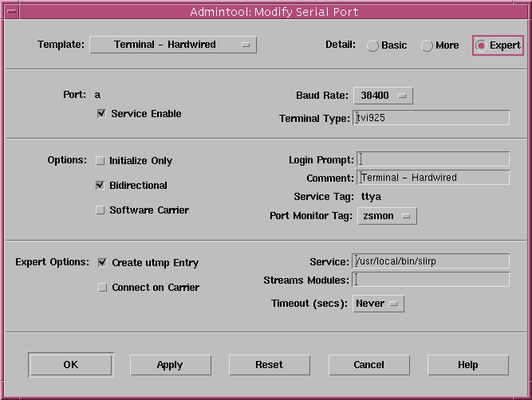Expand the Baud Rate 38400 dropdown
The image size is (532, 400).
(384, 96)
